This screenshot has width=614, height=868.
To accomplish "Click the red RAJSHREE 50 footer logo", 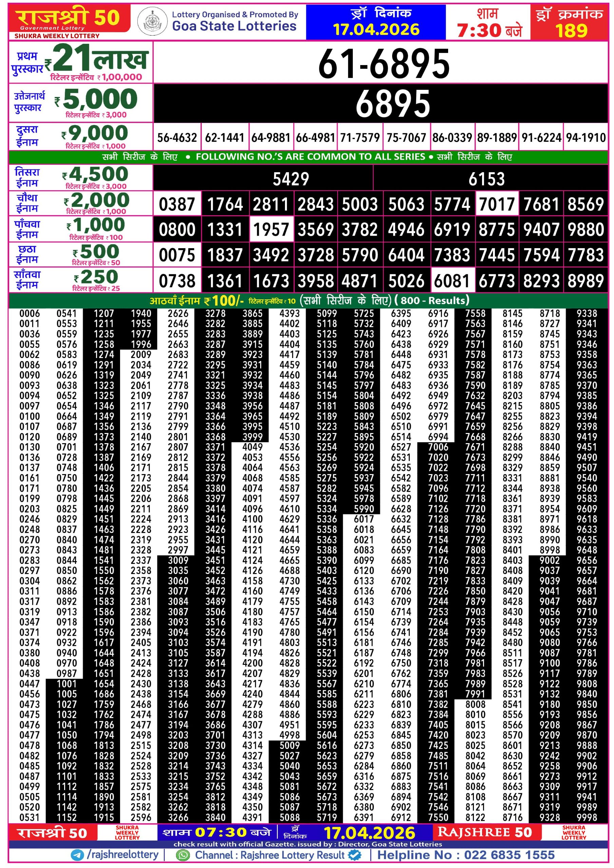I will click(485, 832).
